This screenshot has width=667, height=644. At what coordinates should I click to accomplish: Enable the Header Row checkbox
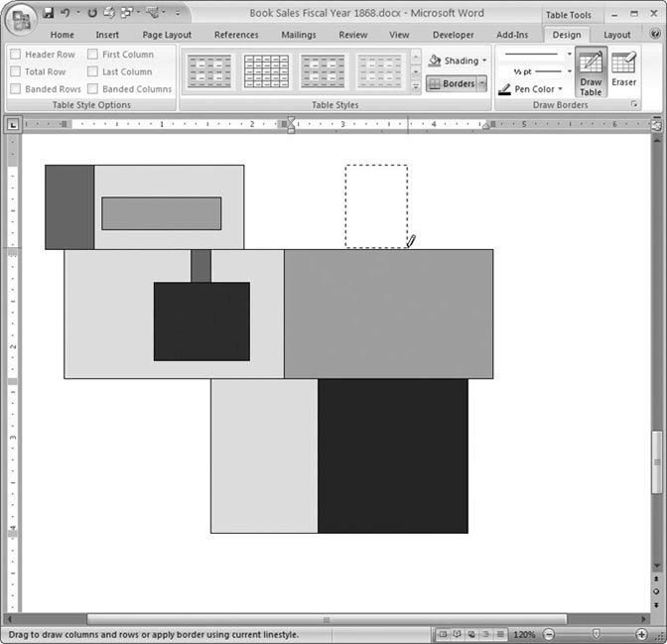point(16,55)
